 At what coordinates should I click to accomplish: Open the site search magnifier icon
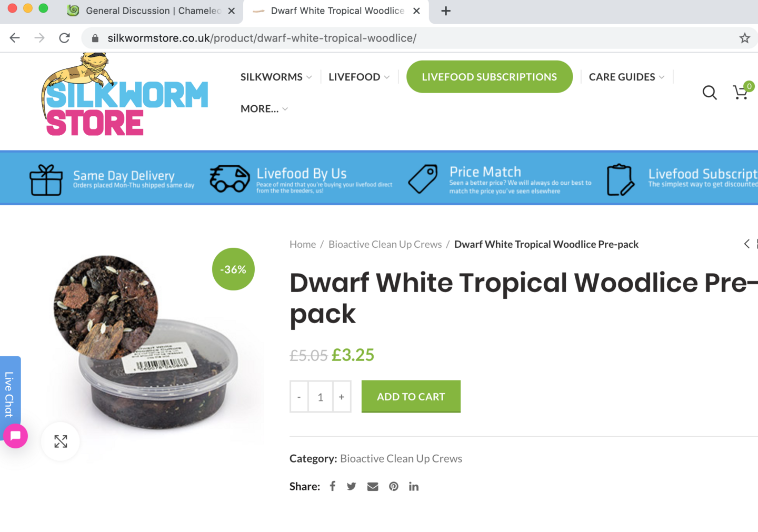tap(710, 93)
